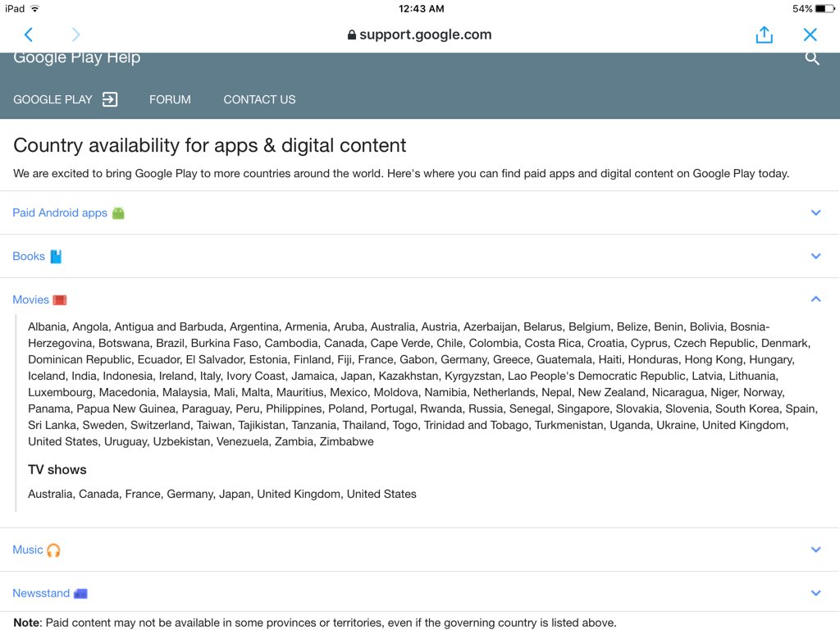This screenshot has height=630, width=840.
Task: Expand the Newsstand chevron arrow
Action: pyautogui.click(x=816, y=593)
